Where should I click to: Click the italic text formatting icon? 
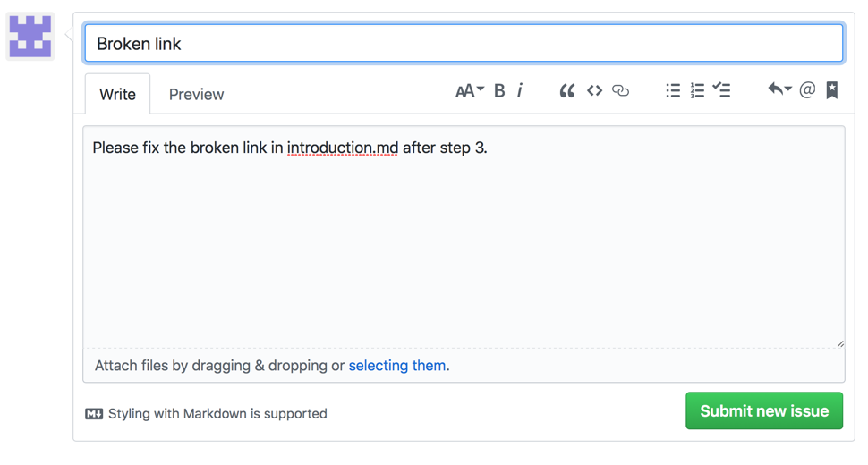point(520,90)
